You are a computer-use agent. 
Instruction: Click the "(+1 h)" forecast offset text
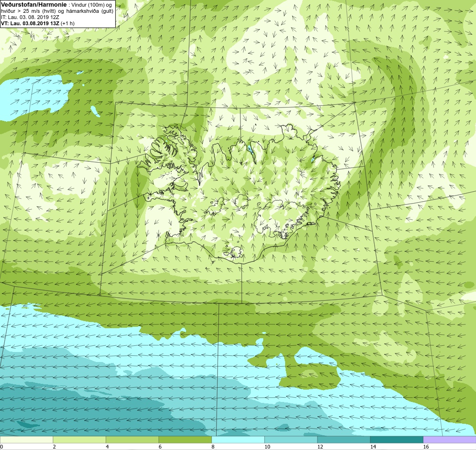click(68, 23)
